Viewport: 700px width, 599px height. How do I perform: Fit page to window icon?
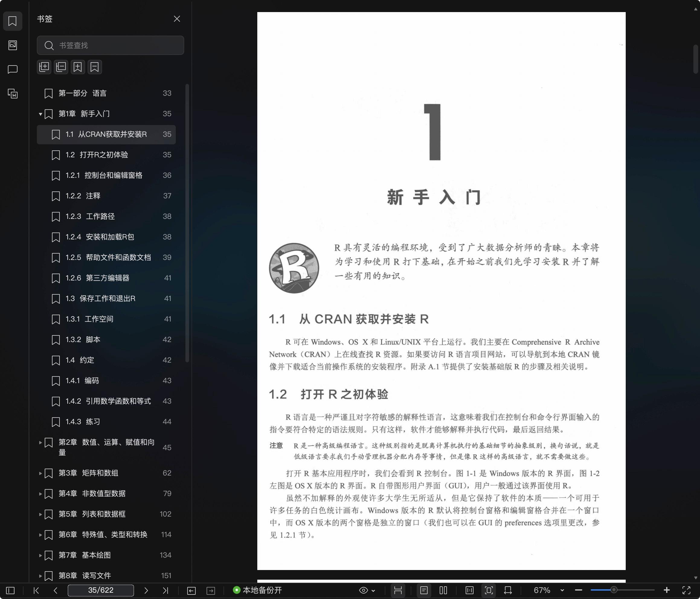coord(489,590)
